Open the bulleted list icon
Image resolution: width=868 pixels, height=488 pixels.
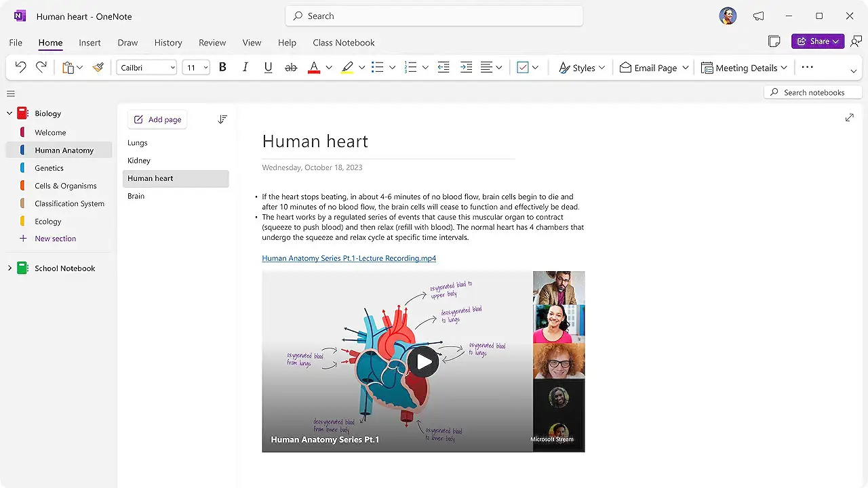377,67
